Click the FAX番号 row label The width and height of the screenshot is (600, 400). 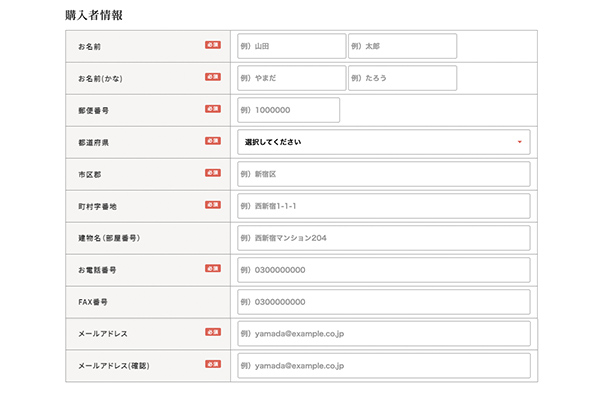(94, 302)
